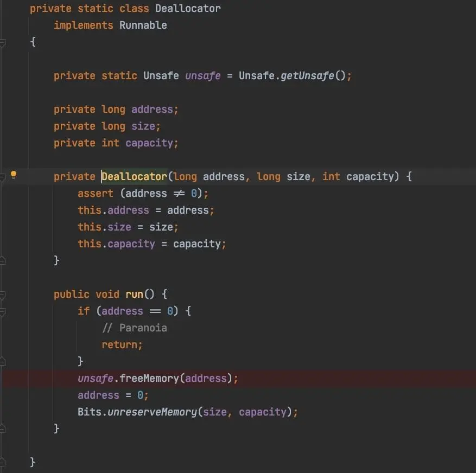476x473 pixels.
Task: Click the yellow light bulb quick-fix icon
Action: click(x=14, y=175)
